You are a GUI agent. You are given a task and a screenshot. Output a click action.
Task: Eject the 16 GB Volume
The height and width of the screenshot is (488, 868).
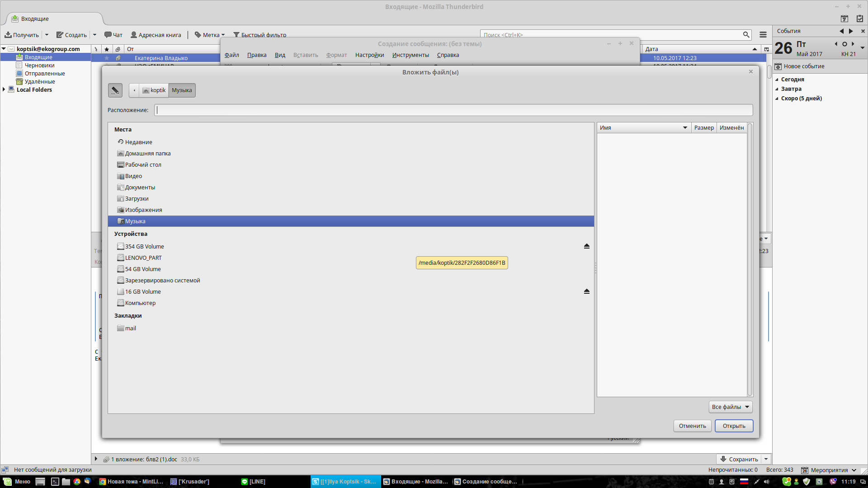586,291
